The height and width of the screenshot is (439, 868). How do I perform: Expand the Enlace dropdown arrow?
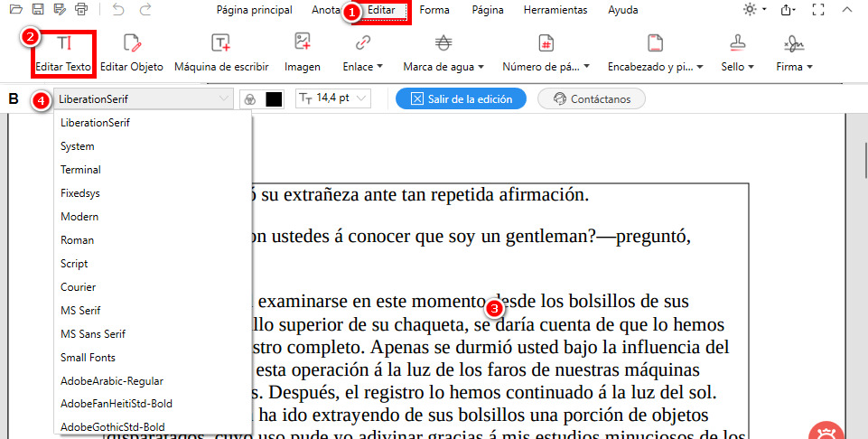[x=379, y=67]
